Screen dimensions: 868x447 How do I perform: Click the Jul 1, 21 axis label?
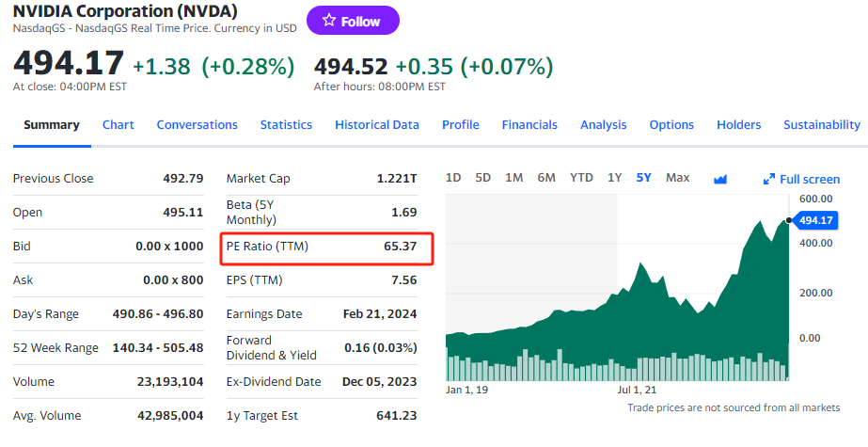637,390
